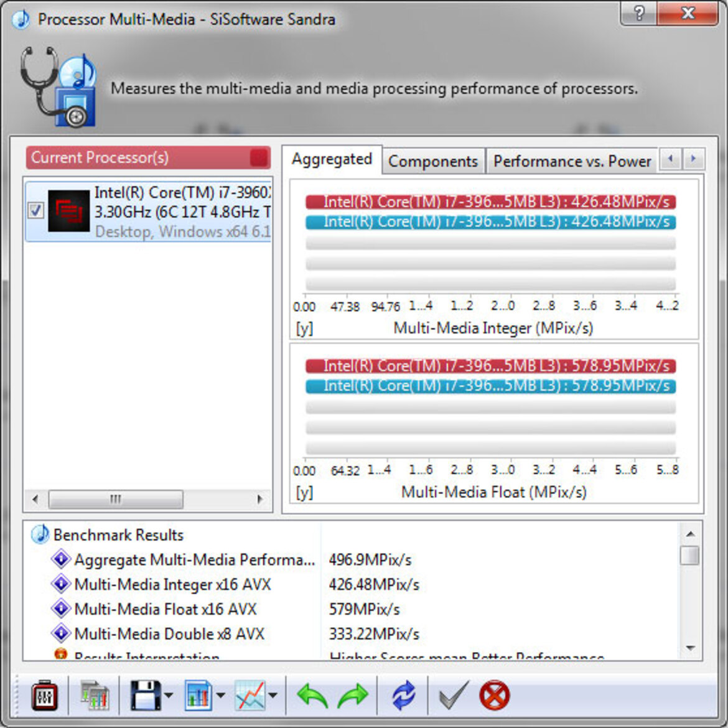Click the Aggregate Multi-Media Performance diamond icon
Viewport: 728px width, 728px height.
(61, 559)
